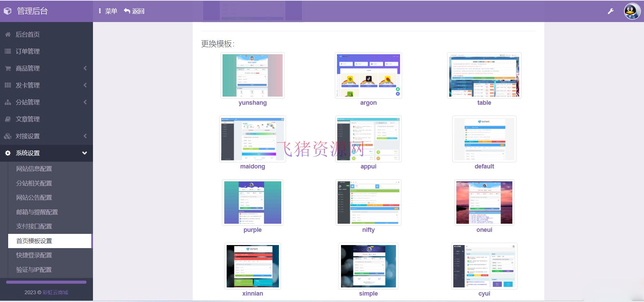Click the nifty template name link

click(368, 230)
